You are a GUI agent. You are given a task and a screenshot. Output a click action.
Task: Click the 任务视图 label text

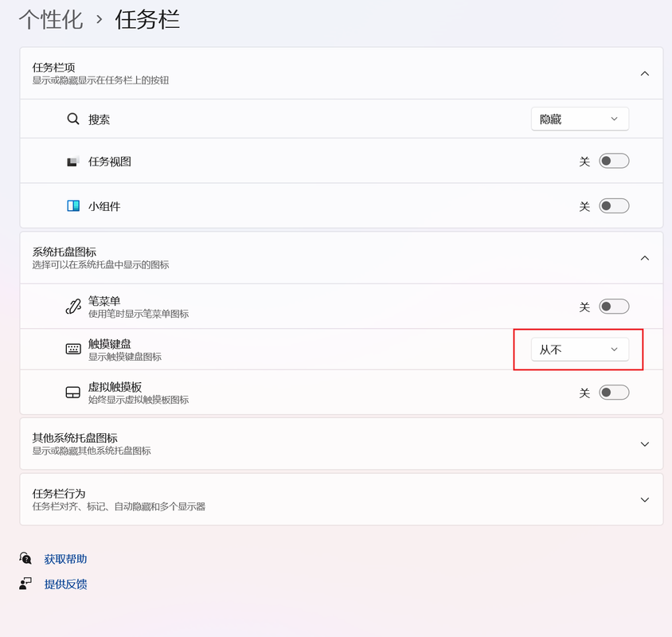(x=110, y=162)
